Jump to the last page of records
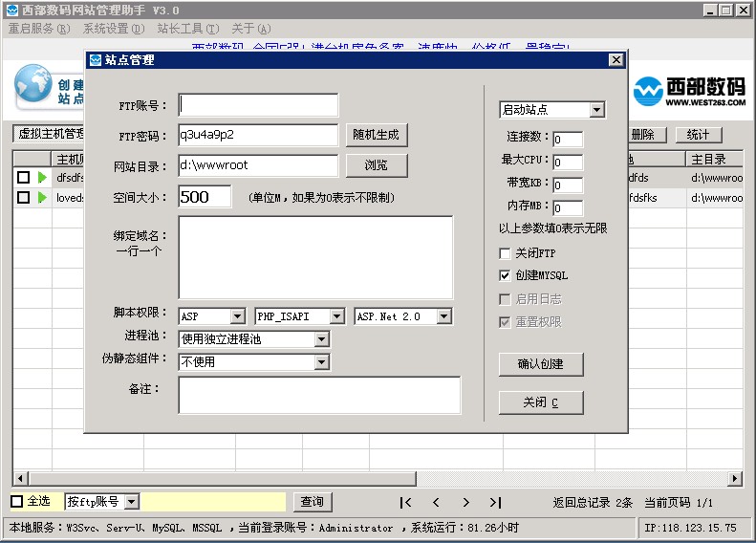This screenshot has height=543, width=756. (x=495, y=502)
